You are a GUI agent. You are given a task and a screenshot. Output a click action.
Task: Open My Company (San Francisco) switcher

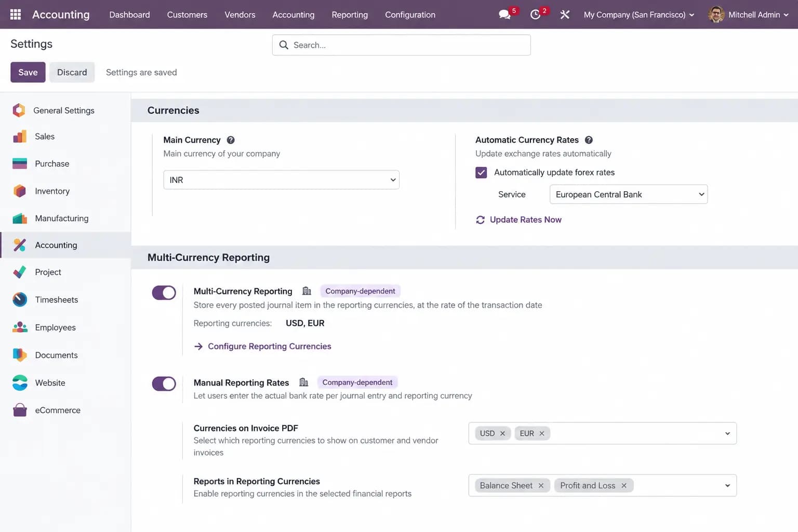639,15
